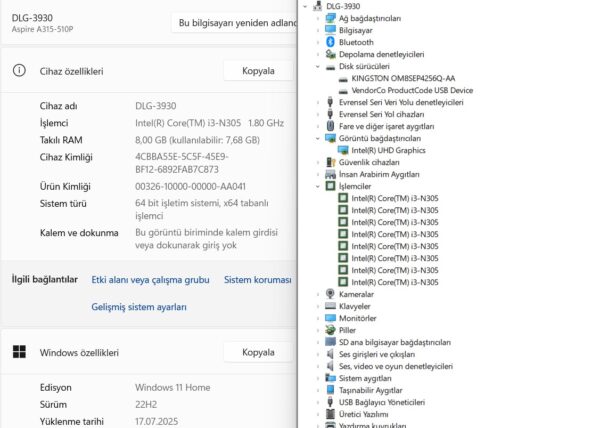Screen dimensions: 600x428
Task: Click the Intel(R) UHD Graphics adapter icon
Action: tap(344, 150)
